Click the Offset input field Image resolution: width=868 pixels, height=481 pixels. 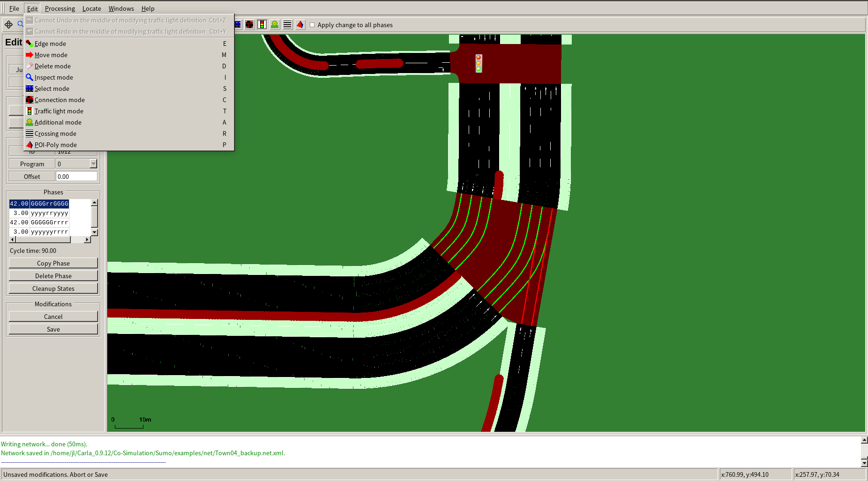click(76, 177)
